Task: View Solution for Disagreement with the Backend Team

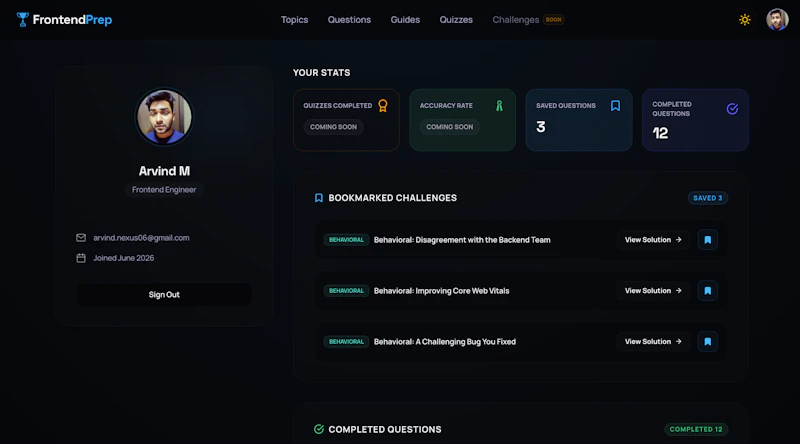Action: [653, 240]
